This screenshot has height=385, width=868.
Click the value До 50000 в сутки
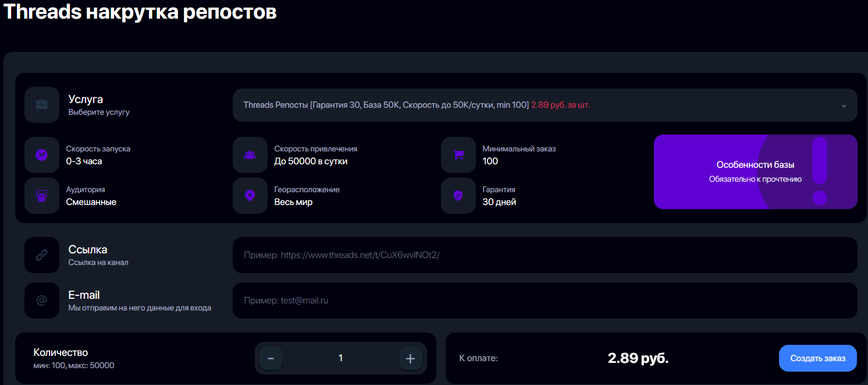click(x=311, y=161)
